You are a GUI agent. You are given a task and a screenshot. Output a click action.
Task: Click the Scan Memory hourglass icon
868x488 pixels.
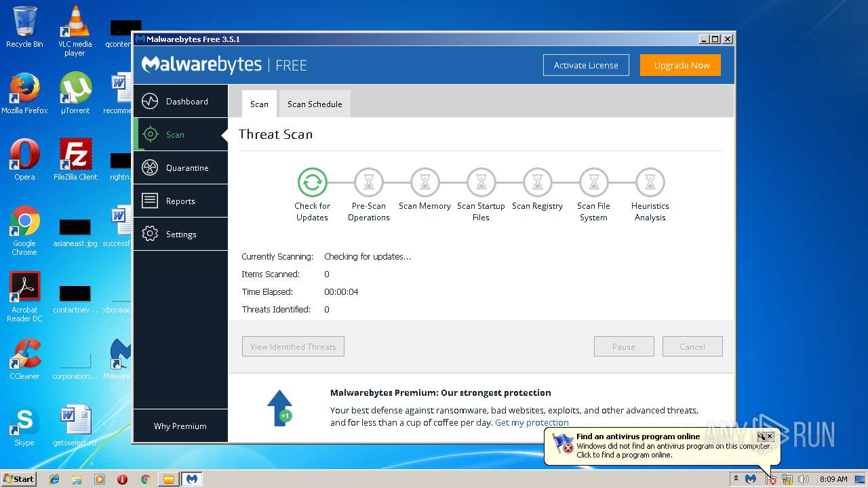[x=425, y=182]
